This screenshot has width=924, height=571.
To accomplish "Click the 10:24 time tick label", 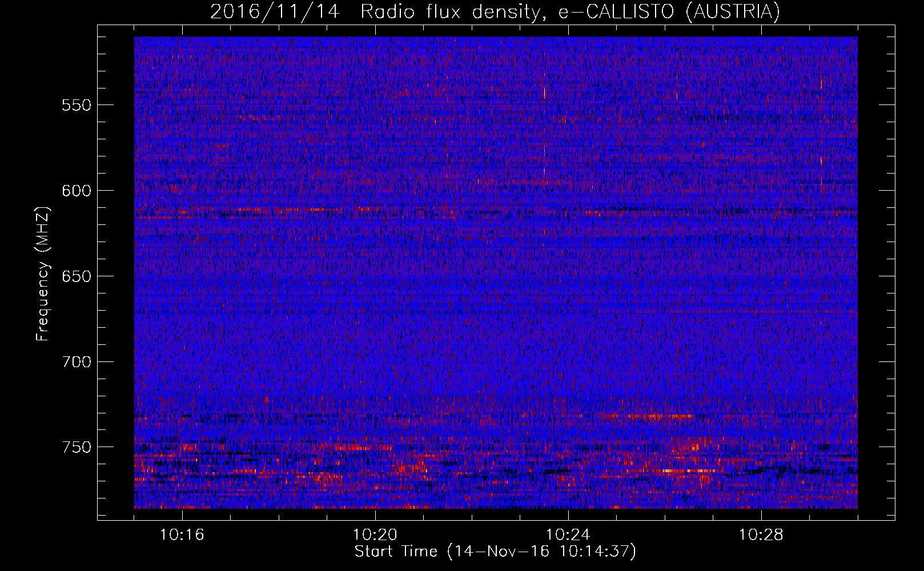I will (568, 535).
